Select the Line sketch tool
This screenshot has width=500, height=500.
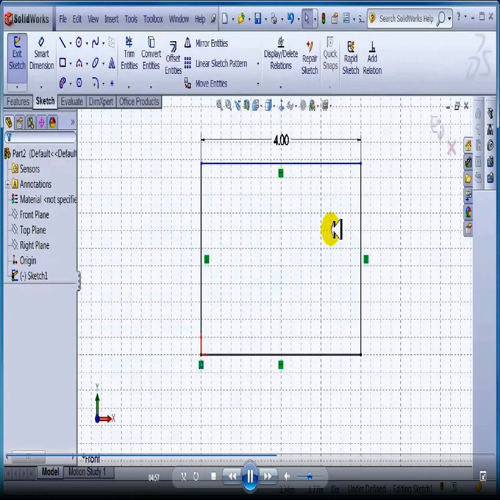click(x=62, y=43)
